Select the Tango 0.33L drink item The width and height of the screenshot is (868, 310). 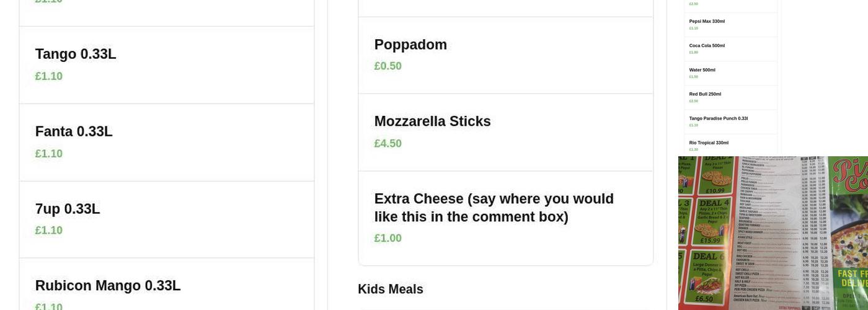click(166, 64)
